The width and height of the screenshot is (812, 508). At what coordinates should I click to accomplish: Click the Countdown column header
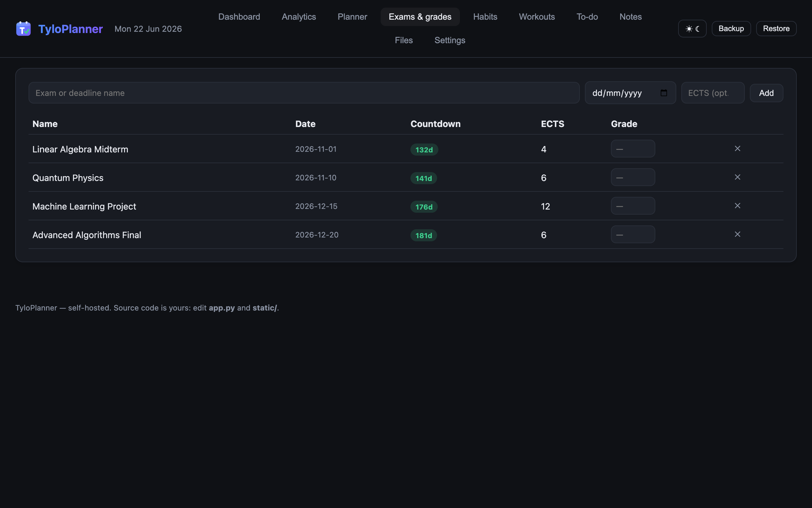(x=435, y=124)
